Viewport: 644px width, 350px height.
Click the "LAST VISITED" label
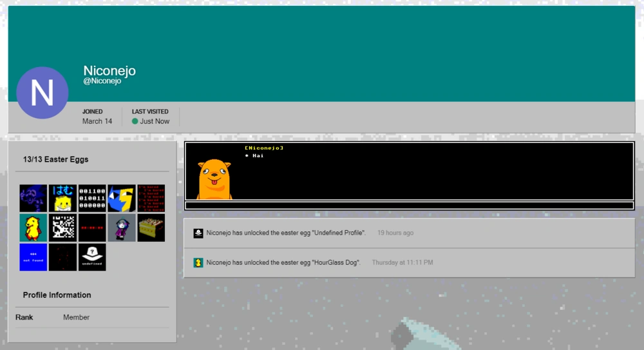(x=150, y=112)
